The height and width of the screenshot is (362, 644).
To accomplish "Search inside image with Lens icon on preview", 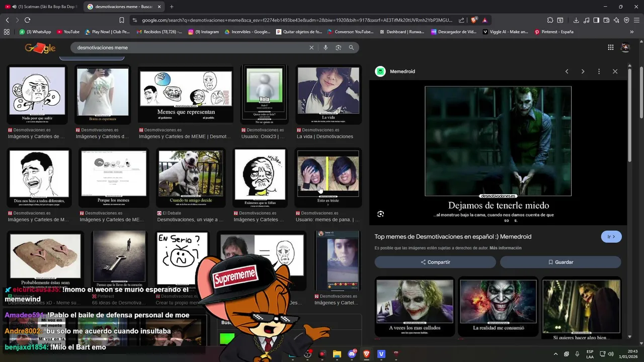I will [x=380, y=214].
